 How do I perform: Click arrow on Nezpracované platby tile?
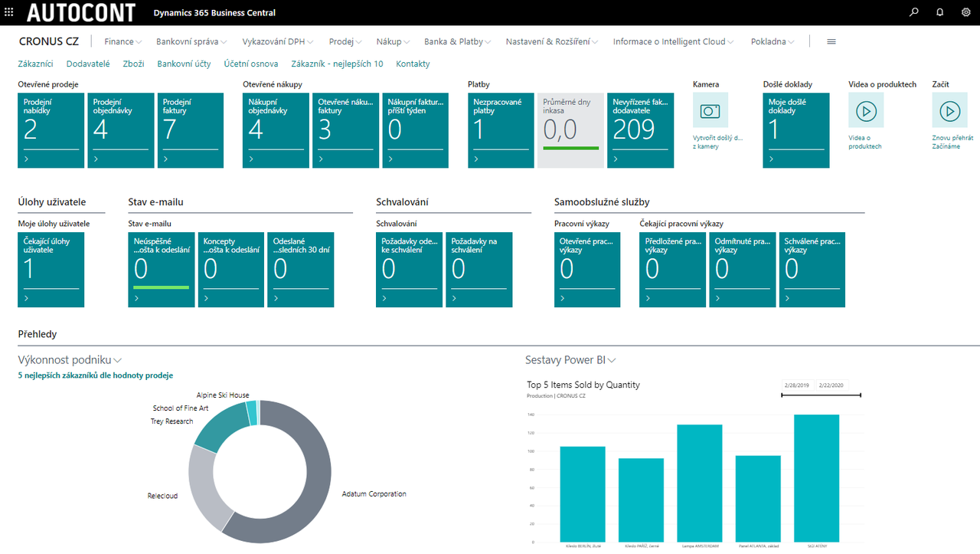[476, 159]
